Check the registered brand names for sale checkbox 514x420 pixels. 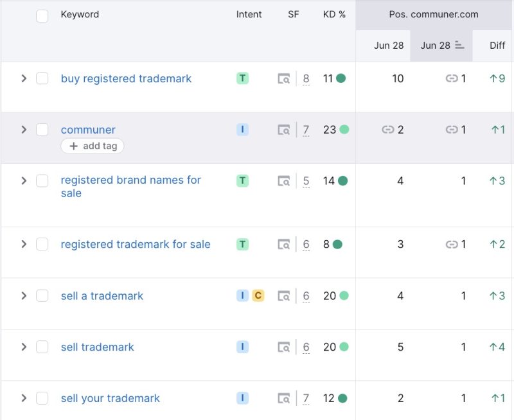[42, 180]
